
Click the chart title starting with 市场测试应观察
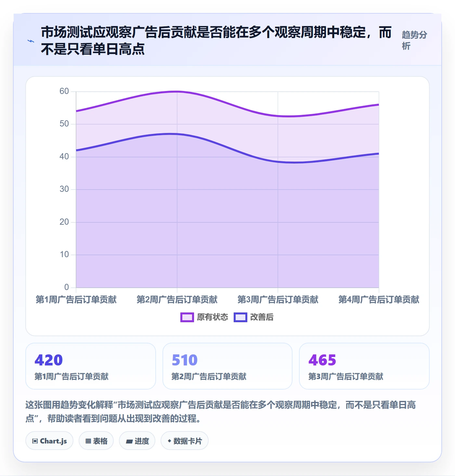[x=216, y=41]
